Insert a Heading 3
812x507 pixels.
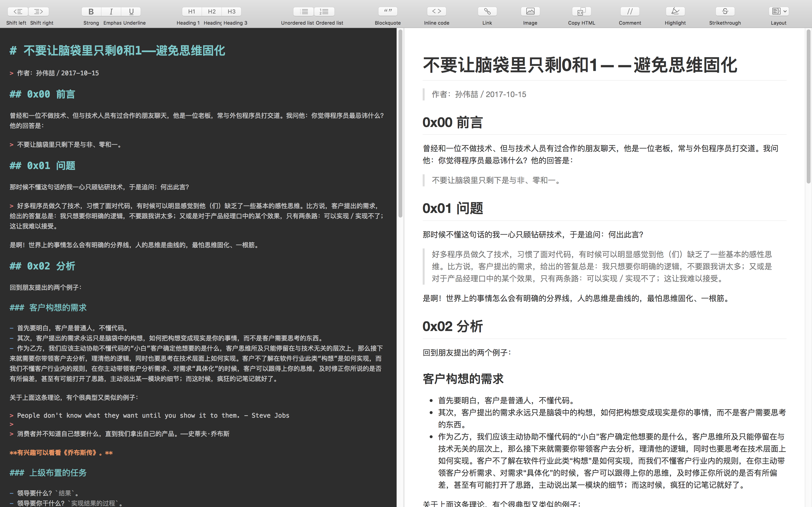232,11
